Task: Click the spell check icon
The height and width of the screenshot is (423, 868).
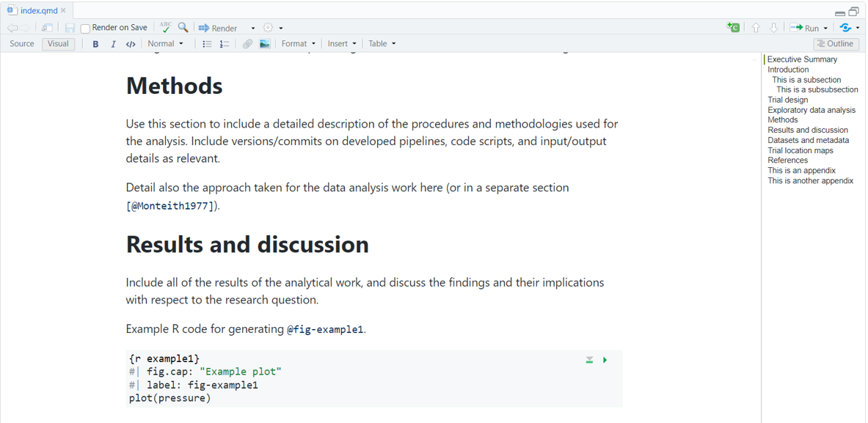Action: (165, 27)
